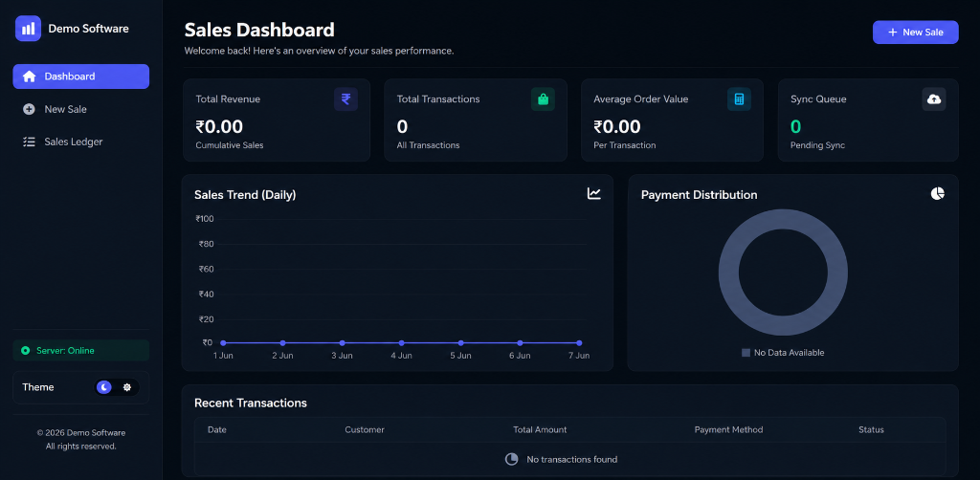This screenshot has height=480, width=980.
Task: Click the cloud upload icon in Sync Queue
Action: pos(934,99)
